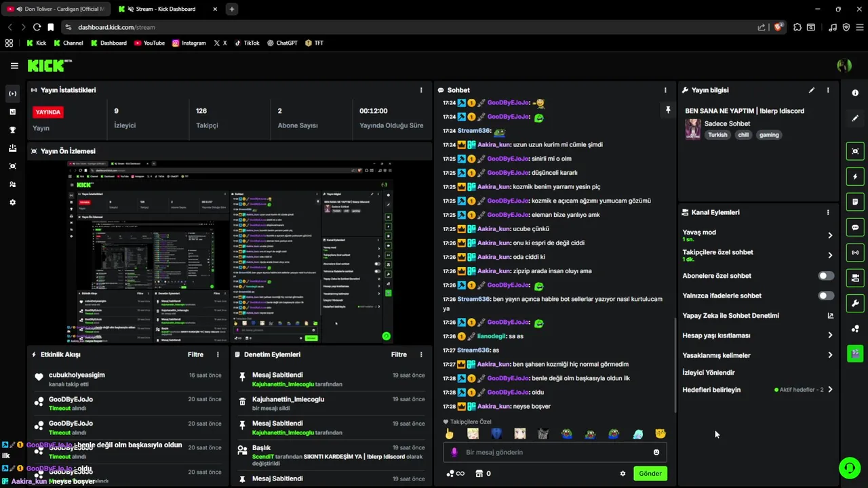Toggle the stream preview widget in right sidebar
868x488 pixels.
click(x=855, y=151)
